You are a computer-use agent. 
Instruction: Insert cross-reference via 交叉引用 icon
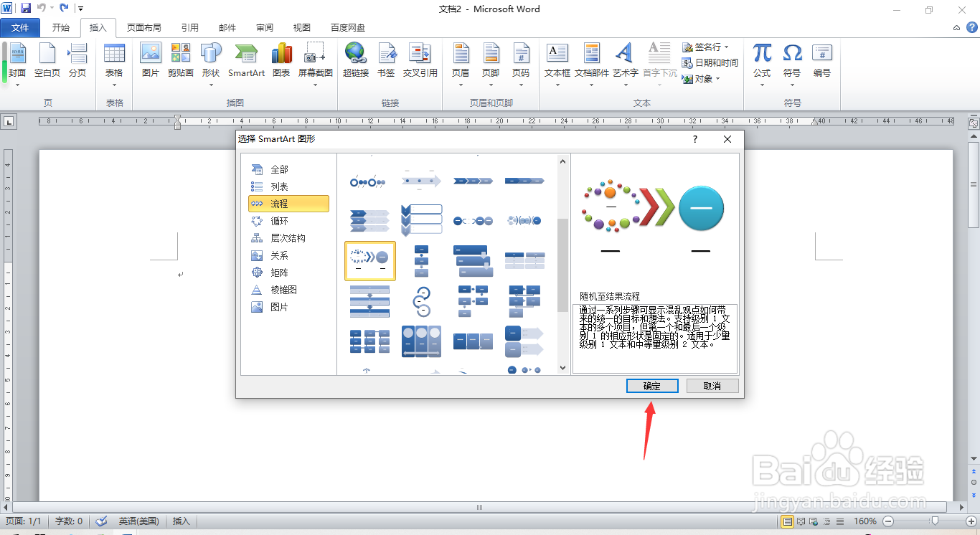[x=420, y=60]
